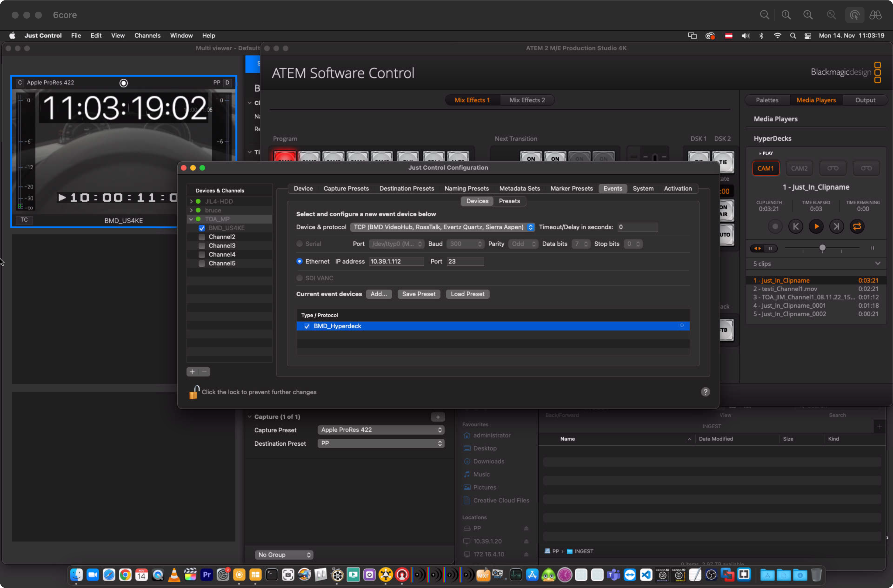893x588 pixels.
Task: Collapse the 5 clips list chevron
Action: tap(878, 263)
